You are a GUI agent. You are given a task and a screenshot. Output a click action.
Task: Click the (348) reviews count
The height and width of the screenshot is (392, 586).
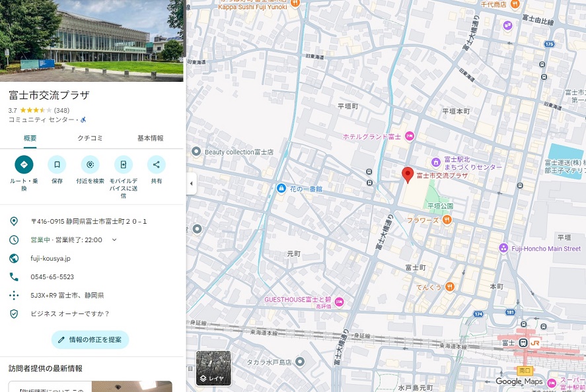pyautogui.click(x=61, y=110)
